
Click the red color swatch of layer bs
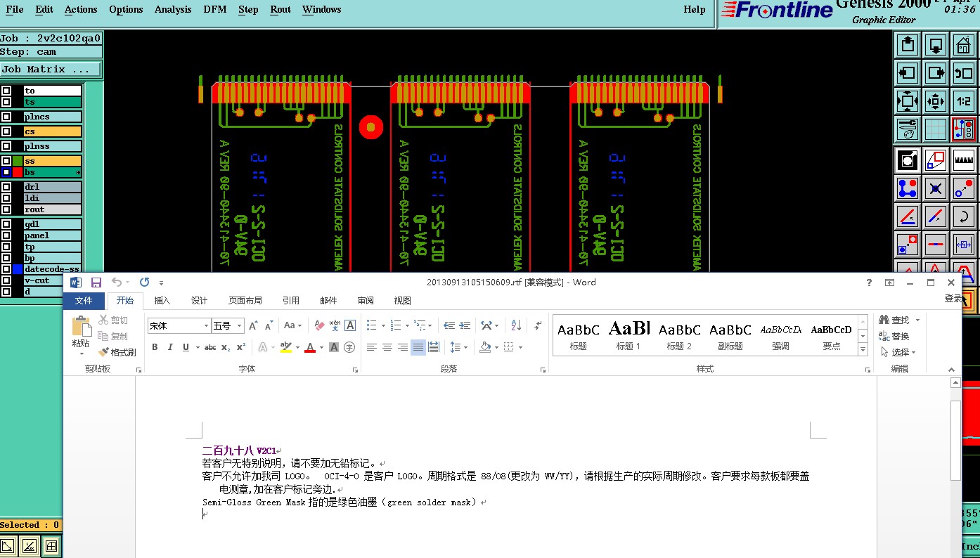click(x=18, y=172)
